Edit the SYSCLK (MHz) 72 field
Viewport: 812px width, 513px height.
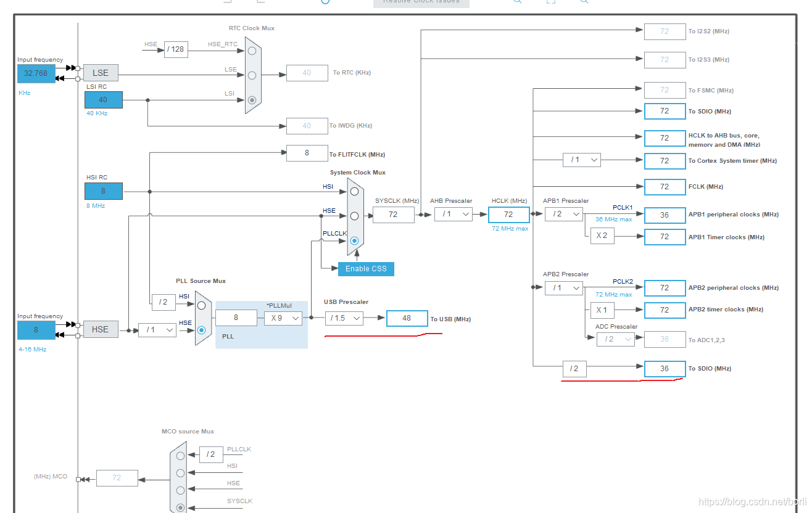(x=394, y=215)
